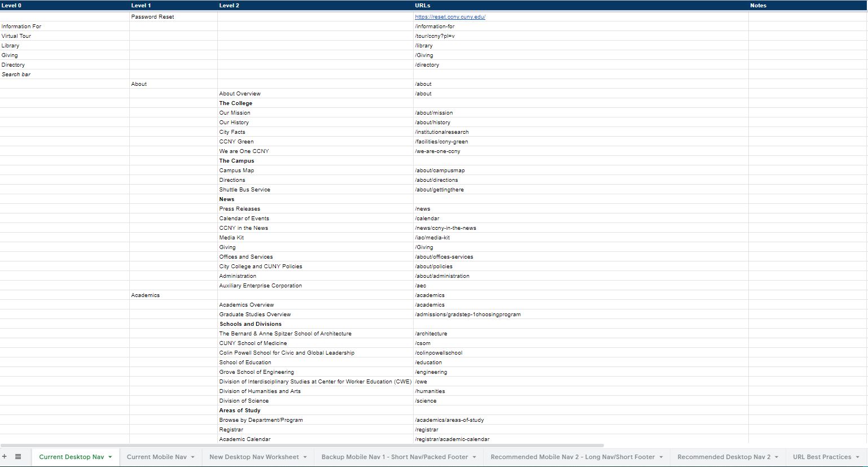Click the Division of Science cell
Screen dimensions: 868x467
point(315,401)
